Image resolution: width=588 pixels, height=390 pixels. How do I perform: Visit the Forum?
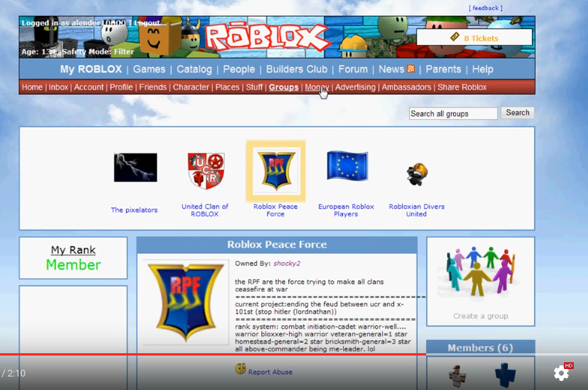[x=353, y=69]
